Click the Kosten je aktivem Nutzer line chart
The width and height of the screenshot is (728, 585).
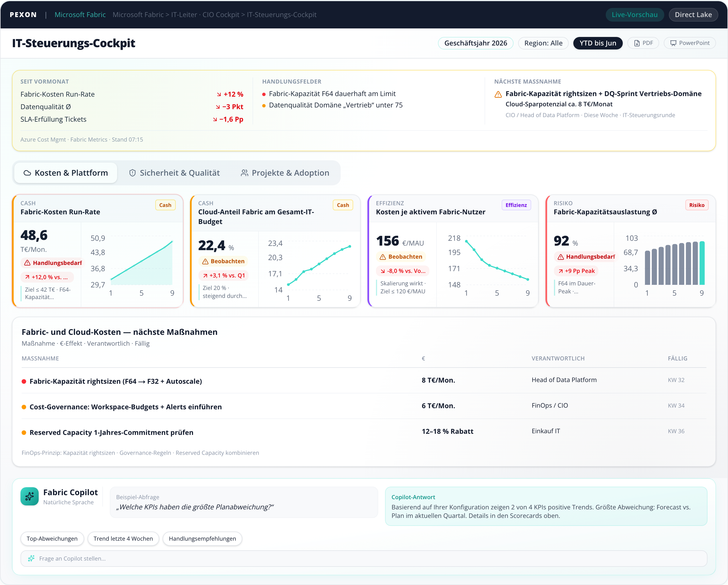pyautogui.click(x=488, y=265)
